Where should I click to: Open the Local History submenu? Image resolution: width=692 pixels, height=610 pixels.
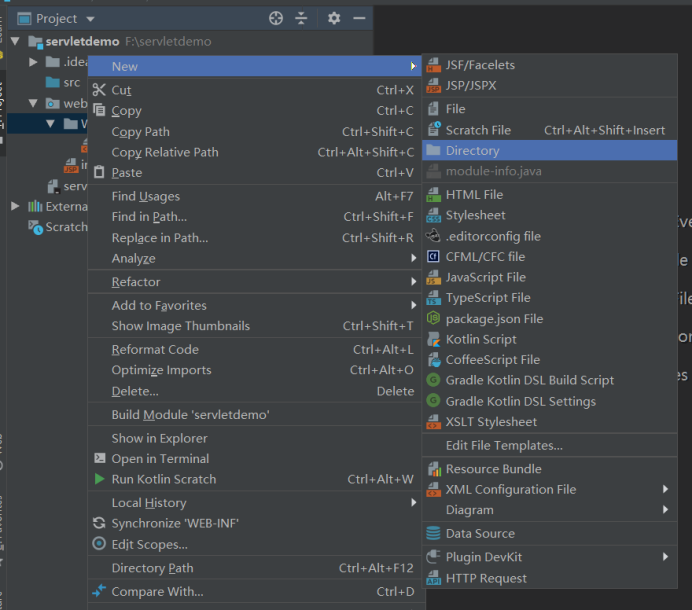pos(255,503)
